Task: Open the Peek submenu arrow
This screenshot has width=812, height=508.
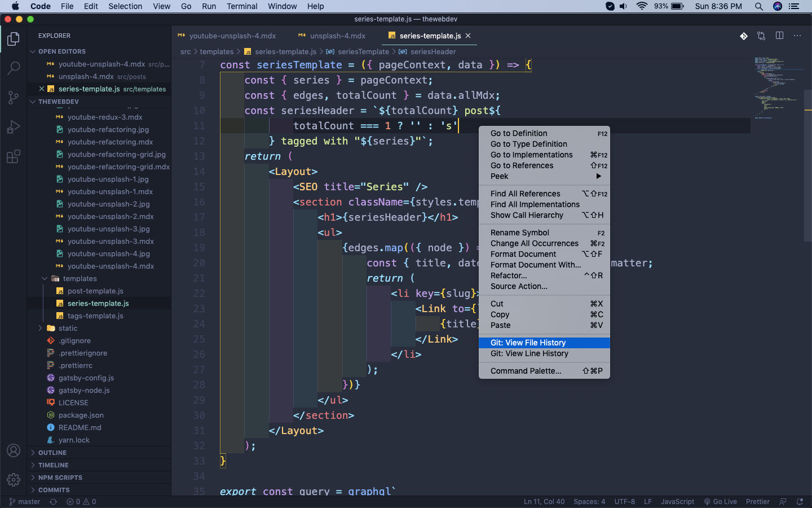Action: point(599,176)
